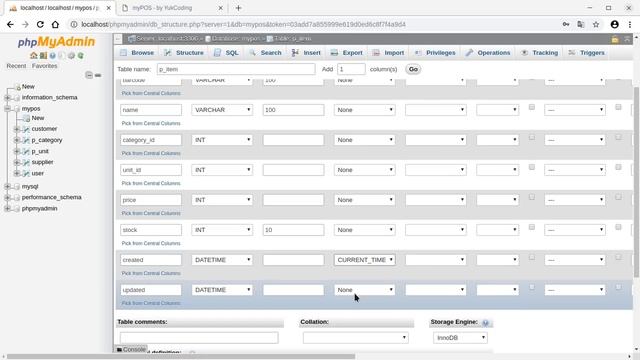Click the translate page icon
This screenshot has width=640, height=360.
tap(581, 24)
